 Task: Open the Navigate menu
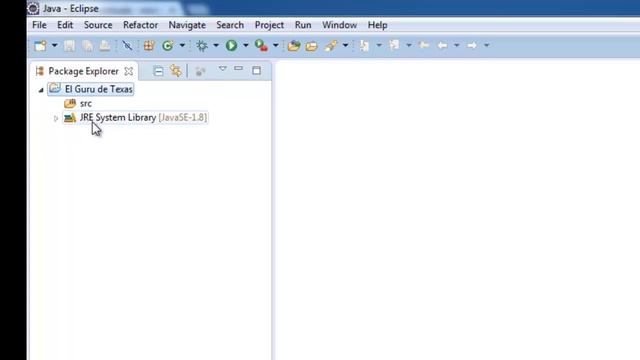click(187, 25)
